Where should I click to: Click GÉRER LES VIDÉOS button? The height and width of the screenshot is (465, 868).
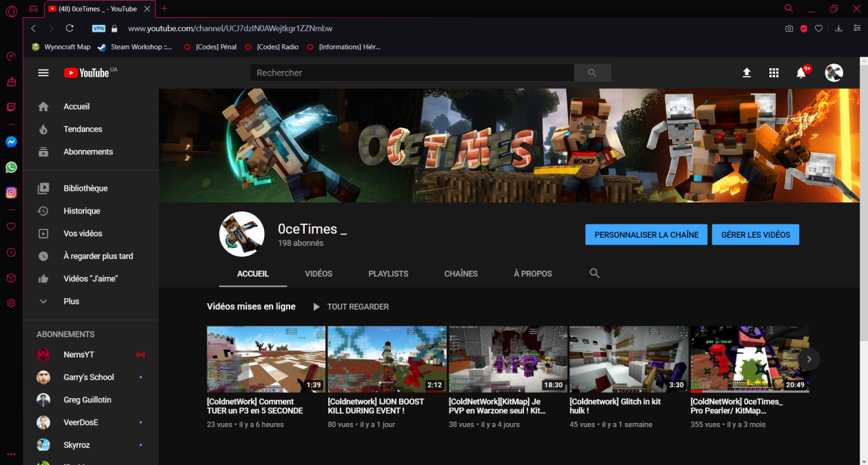756,234
